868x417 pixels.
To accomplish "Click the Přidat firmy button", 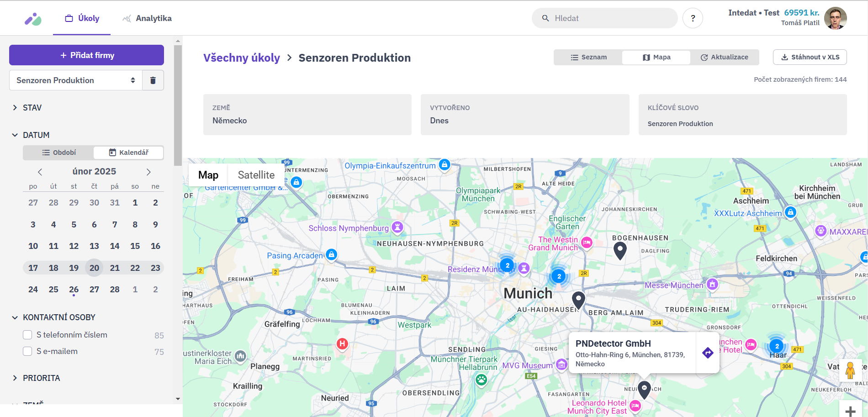I will (86, 55).
